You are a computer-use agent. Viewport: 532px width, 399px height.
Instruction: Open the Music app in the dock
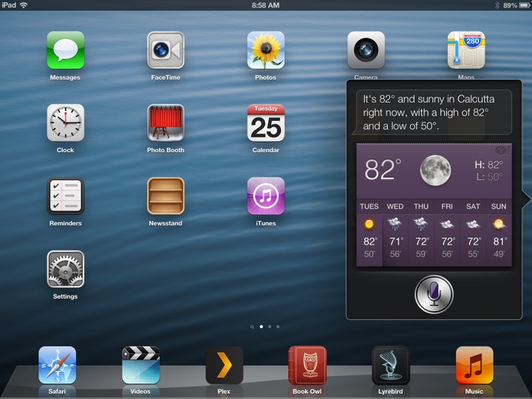(x=474, y=365)
